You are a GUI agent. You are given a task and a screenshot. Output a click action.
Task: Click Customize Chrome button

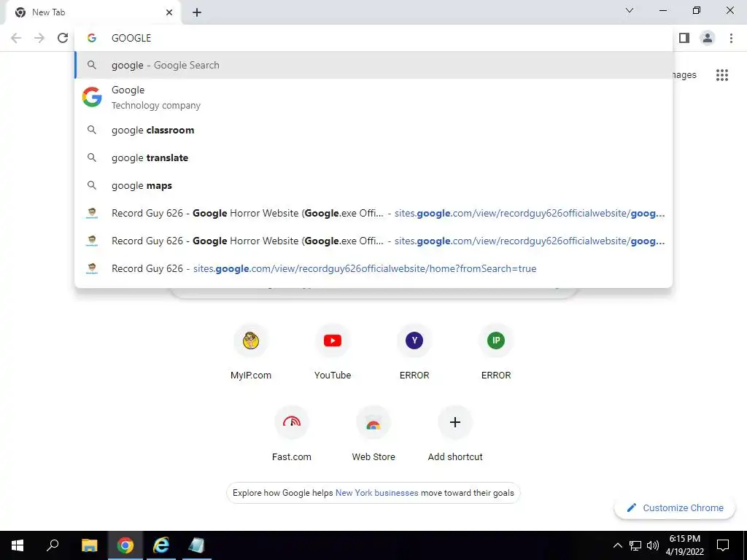[675, 507]
